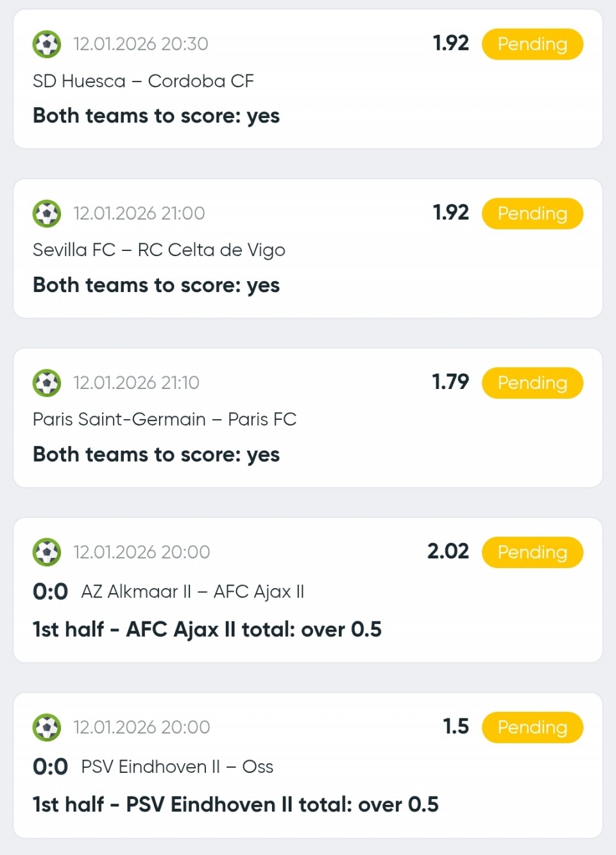
Task: Click 1st half AFC Ajax II total selection
Action: click(x=207, y=629)
